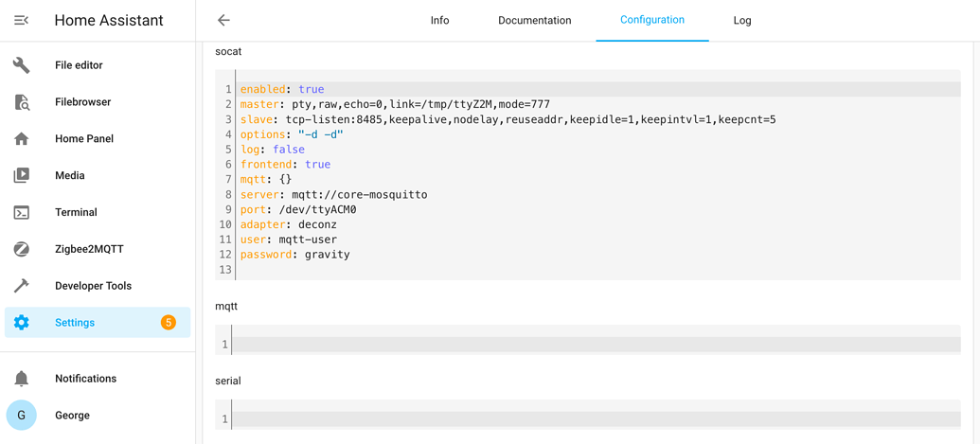Open the Documentation tab
980x444 pixels.
(x=534, y=21)
